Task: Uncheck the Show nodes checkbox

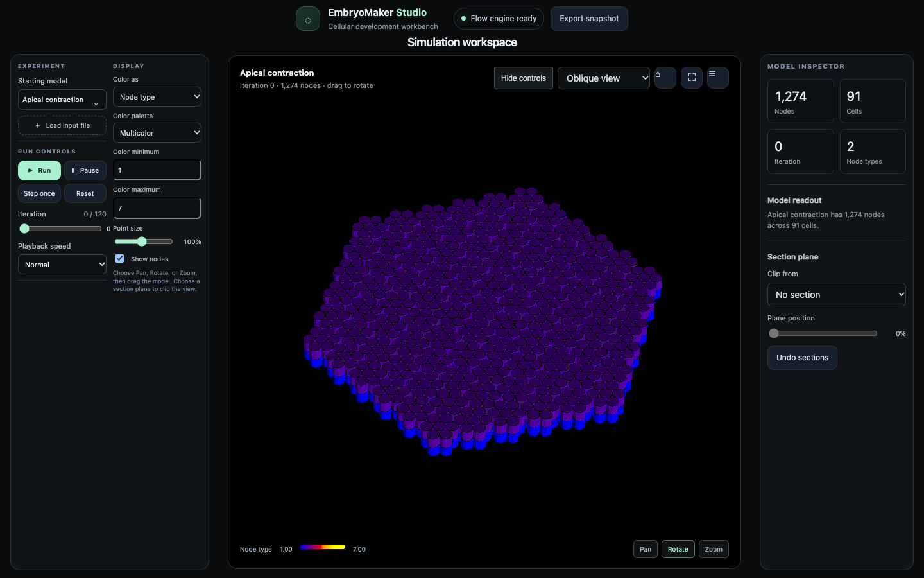Action: click(120, 259)
